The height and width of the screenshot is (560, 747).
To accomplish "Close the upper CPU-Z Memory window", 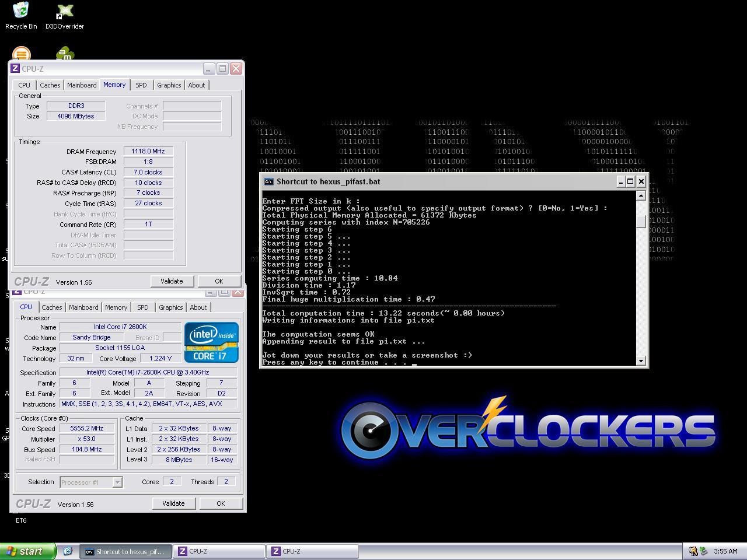I will point(236,69).
